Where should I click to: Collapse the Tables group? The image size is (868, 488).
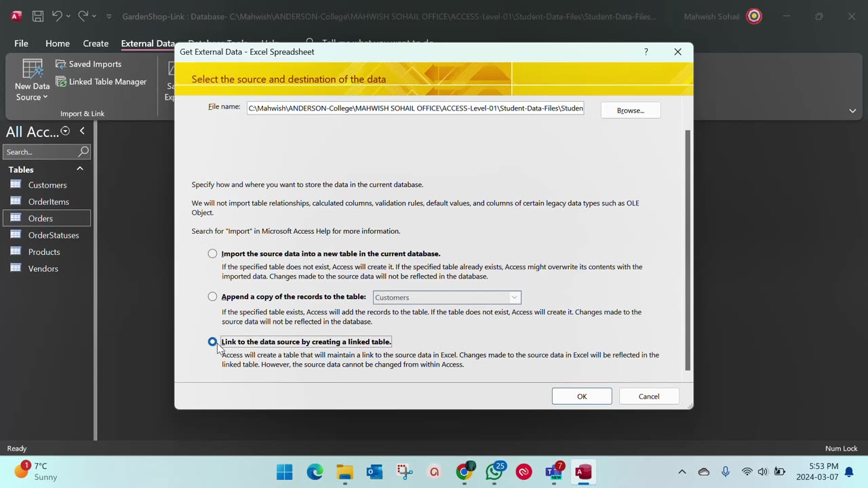point(79,169)
